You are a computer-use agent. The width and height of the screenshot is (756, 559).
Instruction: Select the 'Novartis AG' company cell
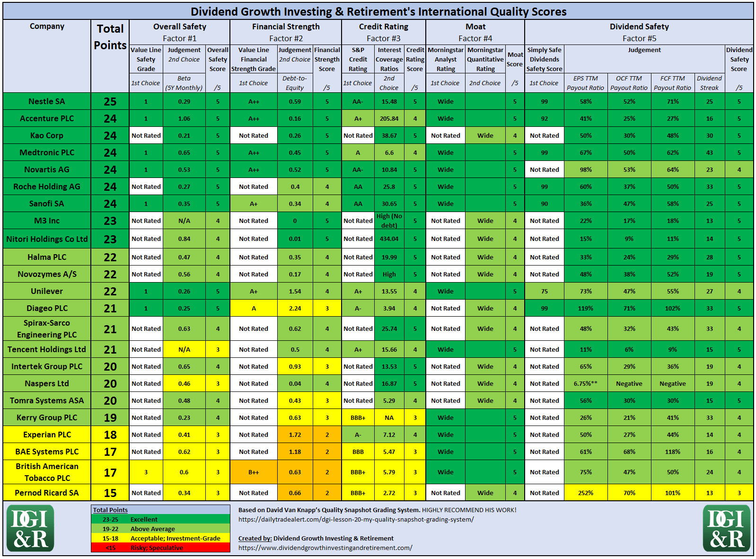point(47,169)
